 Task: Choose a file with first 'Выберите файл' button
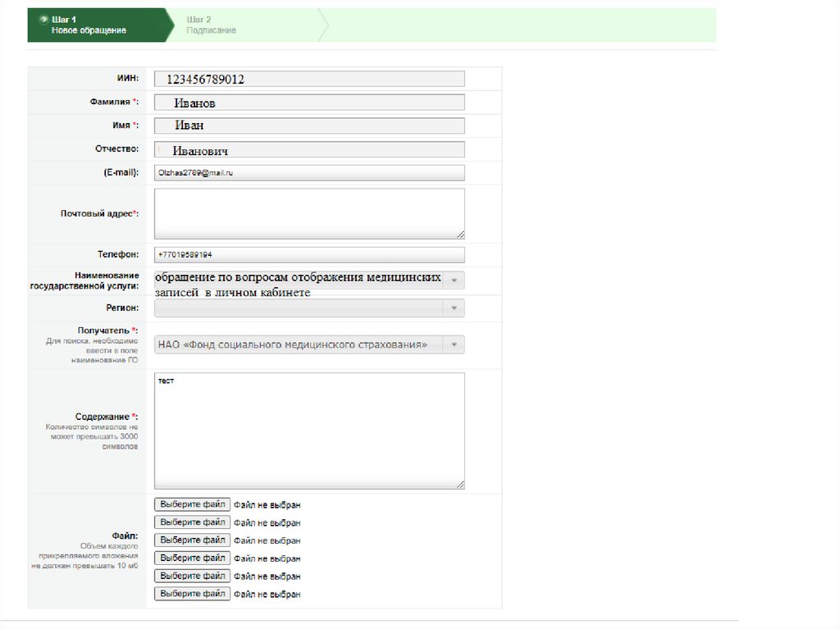pos(192,504)
